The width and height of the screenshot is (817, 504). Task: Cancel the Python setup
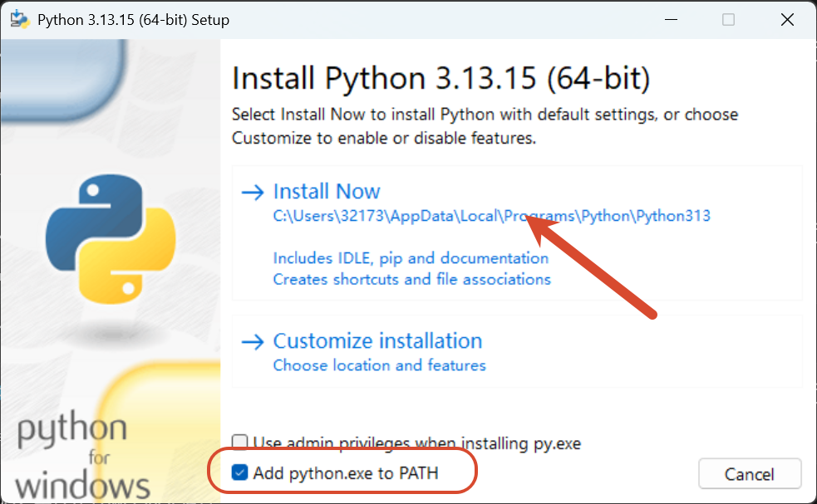pyautogui.click(x=750, y=474)
